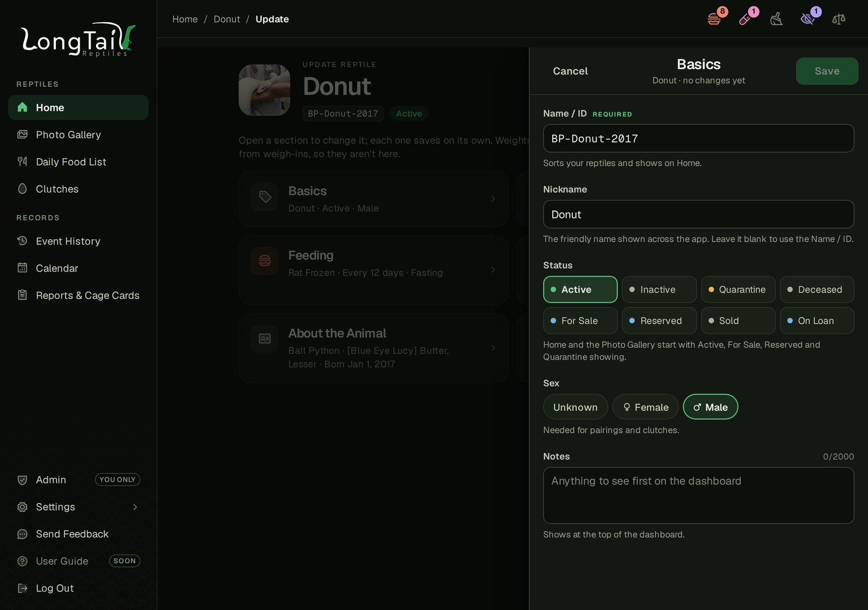The height and width of the screenshot is (610, 868).
Task: Click the Send Feedback chat icon
Action: point(22,534)
